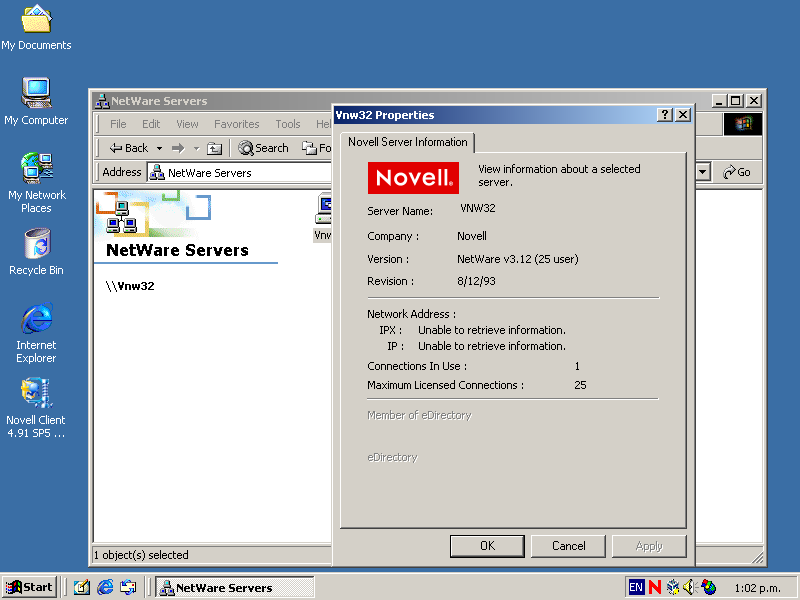Select the Vnw server icon in file pane

[323, 216]
